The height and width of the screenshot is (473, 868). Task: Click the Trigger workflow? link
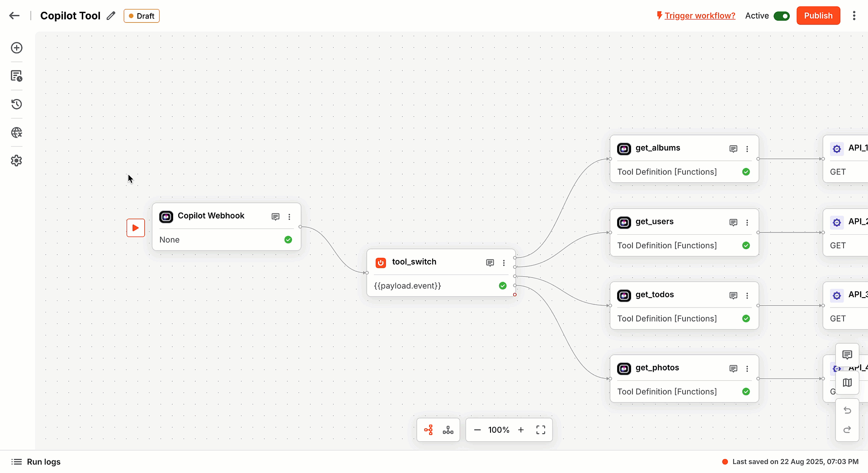click(699, 16)
